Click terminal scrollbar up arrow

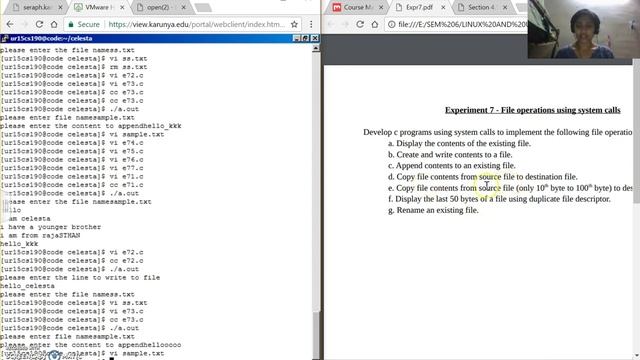(x=316, y=48)
